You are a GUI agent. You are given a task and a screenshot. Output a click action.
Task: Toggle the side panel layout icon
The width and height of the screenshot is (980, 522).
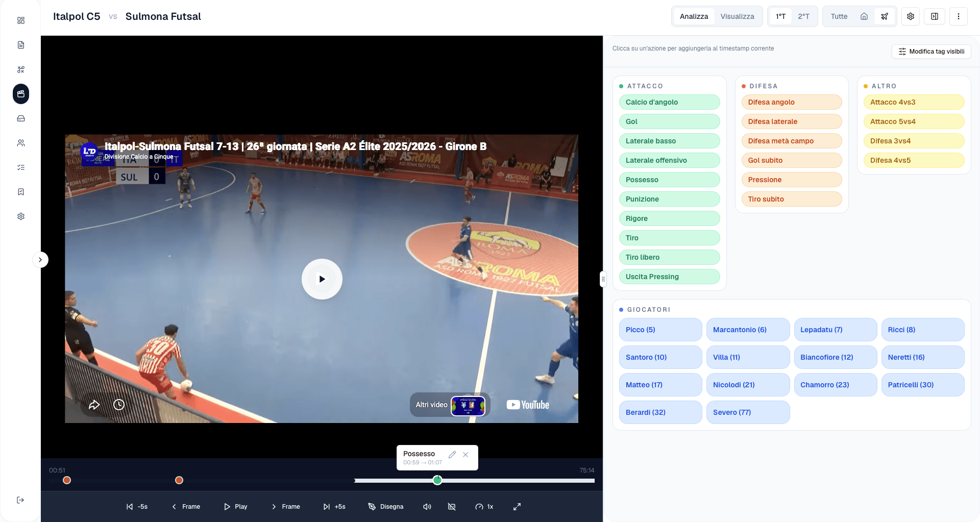click(935, 16)
